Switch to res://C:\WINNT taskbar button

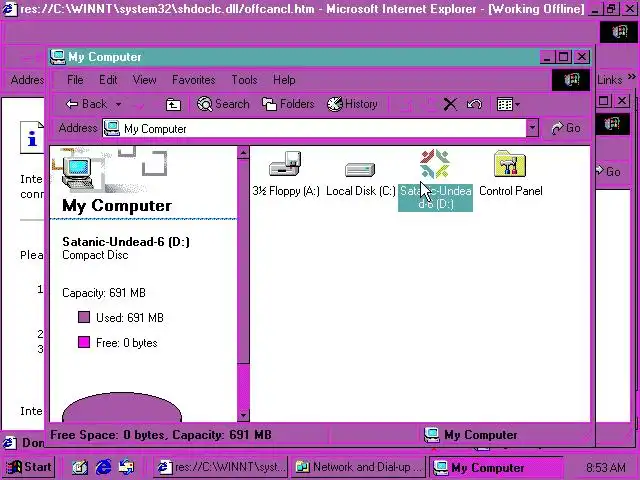[221, 467]
